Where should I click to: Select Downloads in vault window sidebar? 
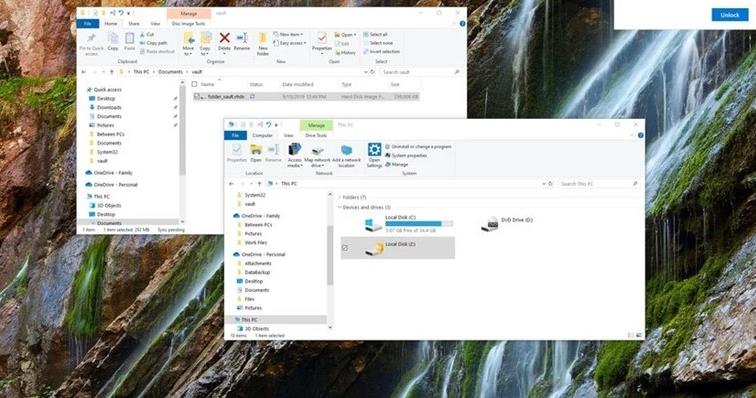click(x=109, y=108)
